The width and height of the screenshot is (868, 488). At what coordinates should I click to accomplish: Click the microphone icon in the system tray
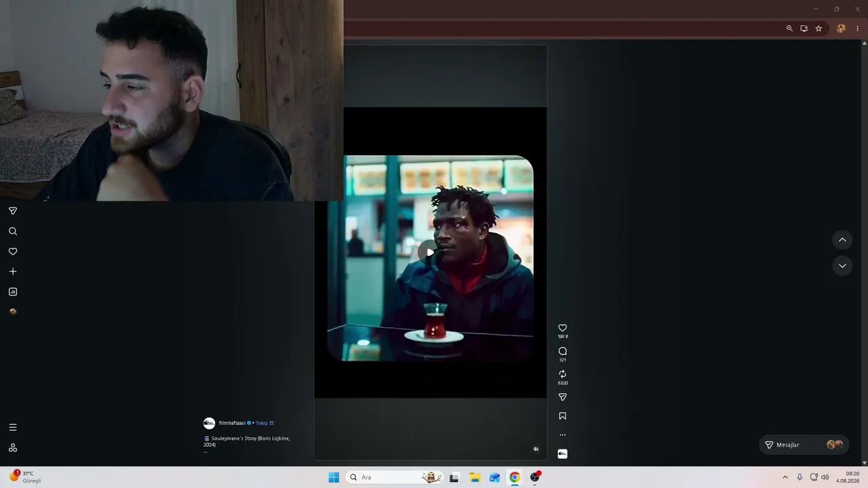800,477
